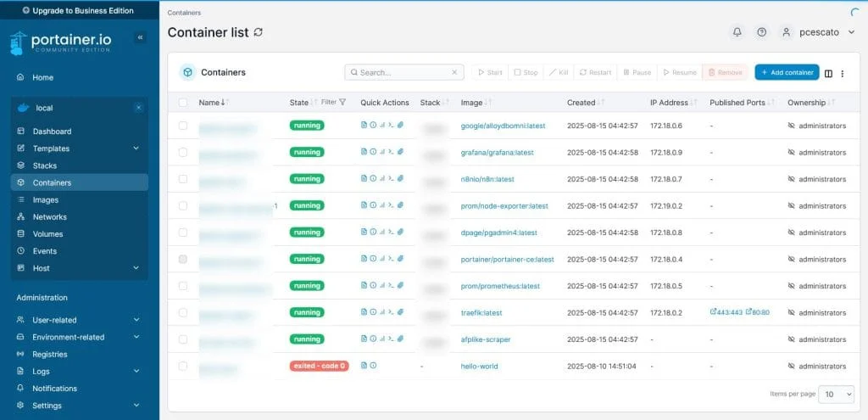Click the Add container button
The image size is (868, 420).
[787, 73]
